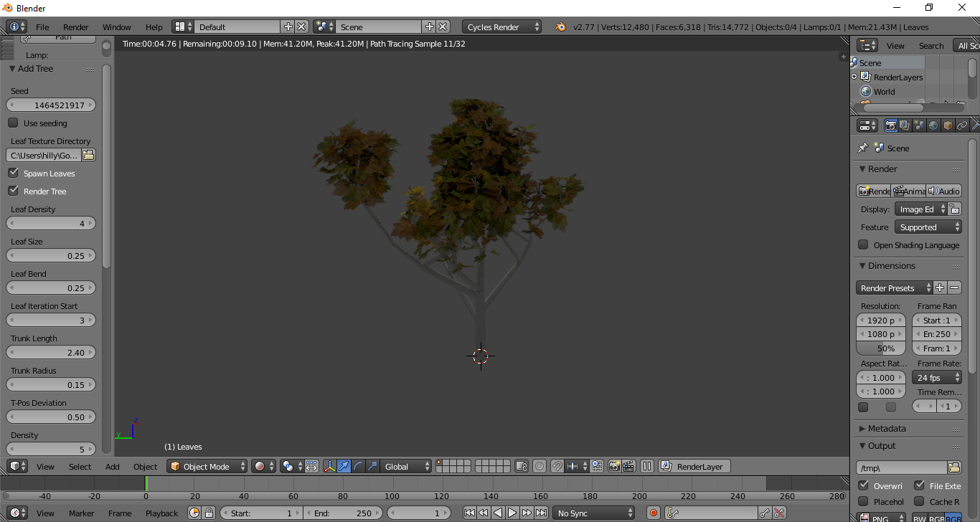The image size is (980, 522).
Task: Select the scale manipulator icon
Action: coord(372,466)
